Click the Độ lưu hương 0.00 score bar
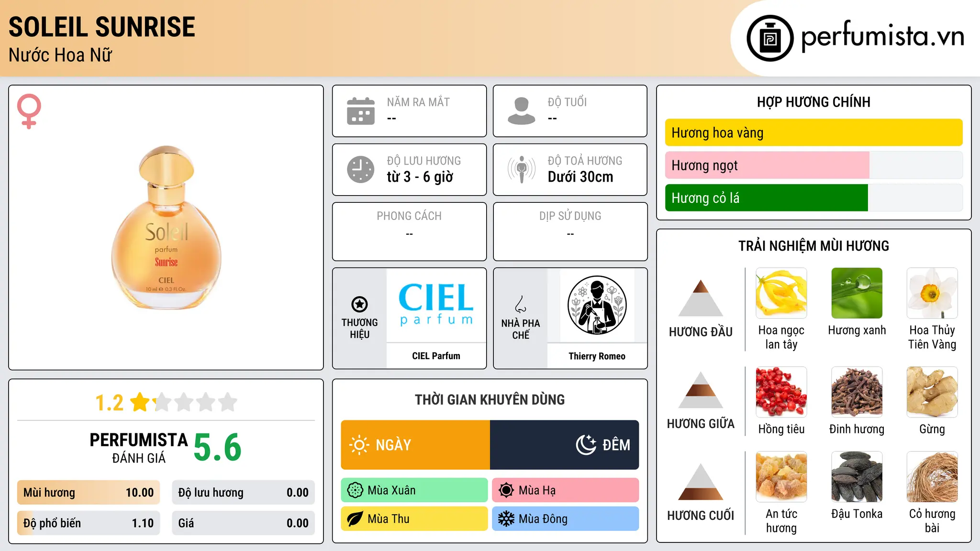The image size is (980, 551). (244, 493)
